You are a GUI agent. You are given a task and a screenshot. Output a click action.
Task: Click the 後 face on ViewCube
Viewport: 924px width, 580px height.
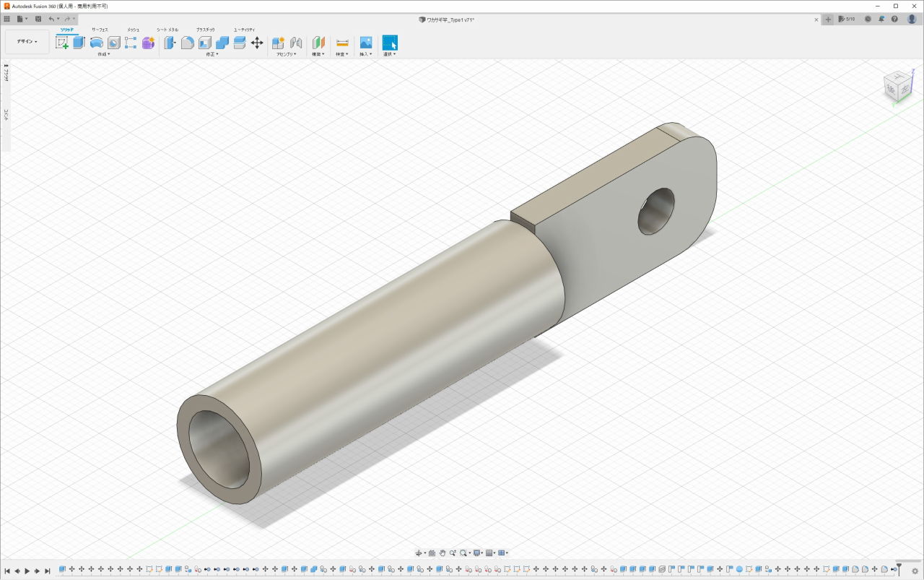coord(891,90)
